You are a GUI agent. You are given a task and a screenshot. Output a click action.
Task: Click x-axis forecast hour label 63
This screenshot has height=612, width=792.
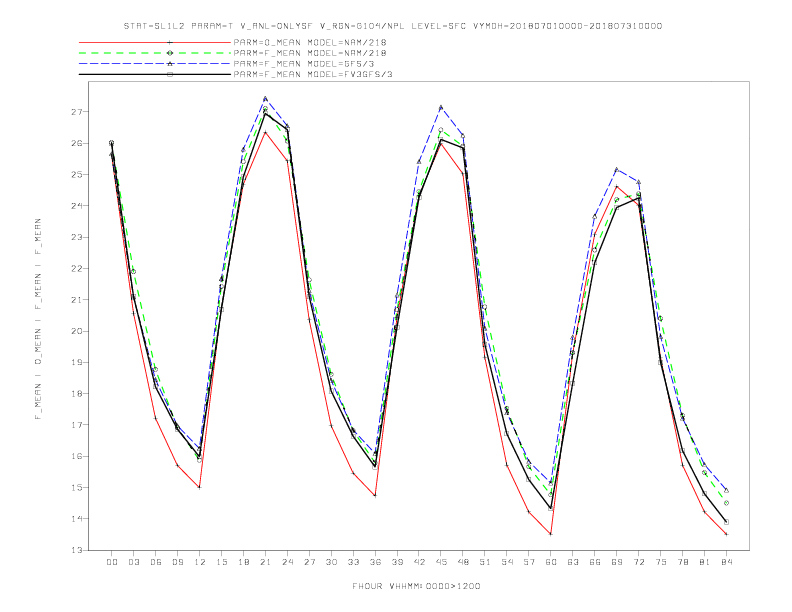coord(573,562)
